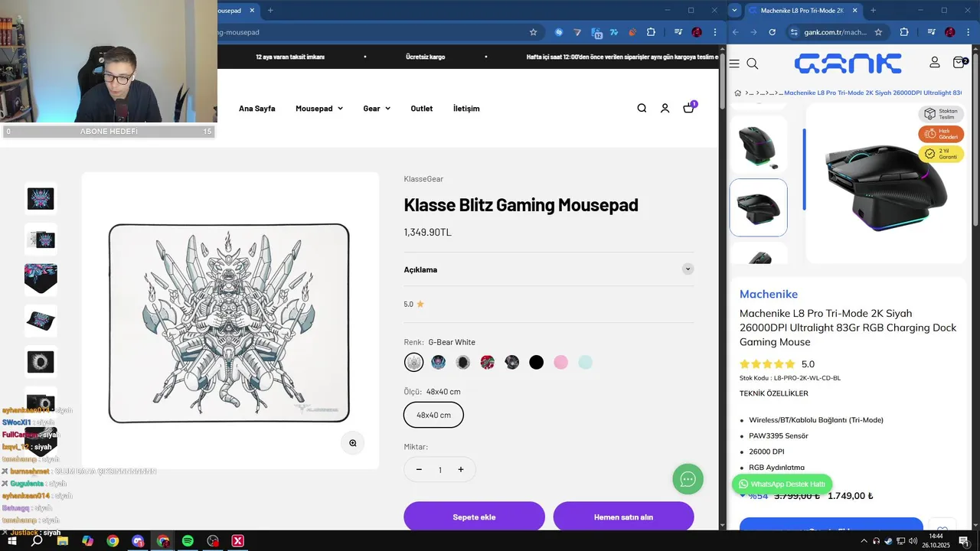Image resolution: width=980 pixels, height=551 pixels.
Task: Open the Gear dropdown menu
Action: click(377, 109)
